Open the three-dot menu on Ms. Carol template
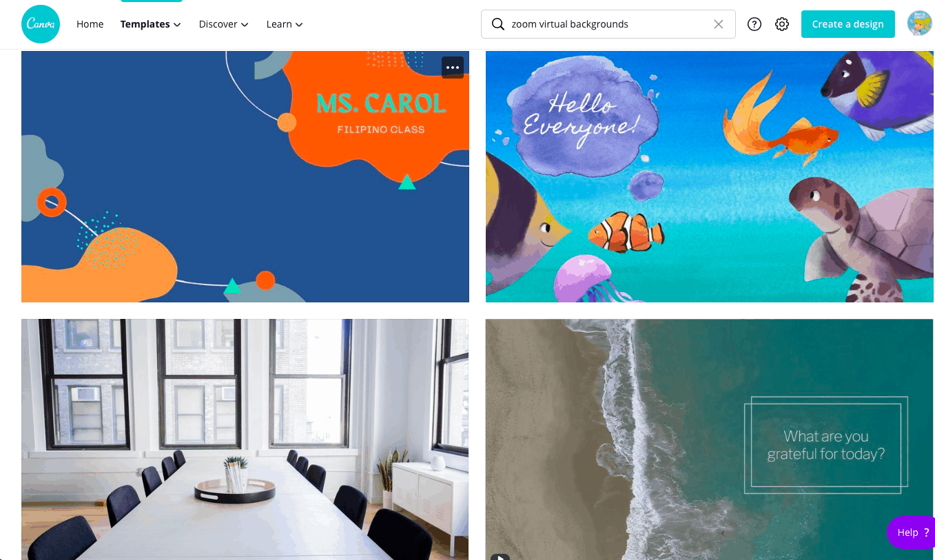The width and height of the screenshot is (935, 560). click(x=453, y=68)
